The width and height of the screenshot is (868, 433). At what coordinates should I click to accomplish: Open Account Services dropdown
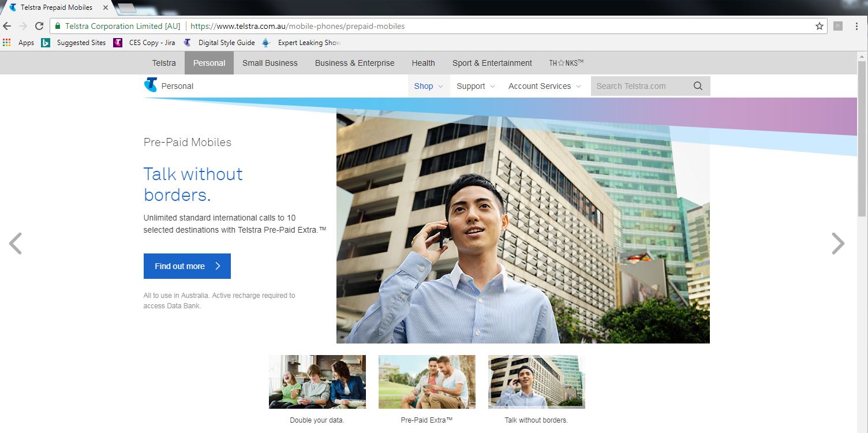pos(545,86)
